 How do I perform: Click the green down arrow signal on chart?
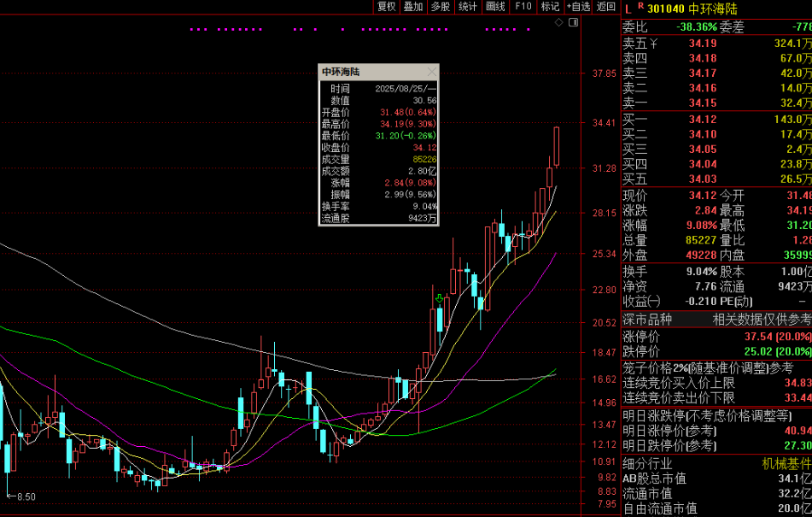coord(440,298)
